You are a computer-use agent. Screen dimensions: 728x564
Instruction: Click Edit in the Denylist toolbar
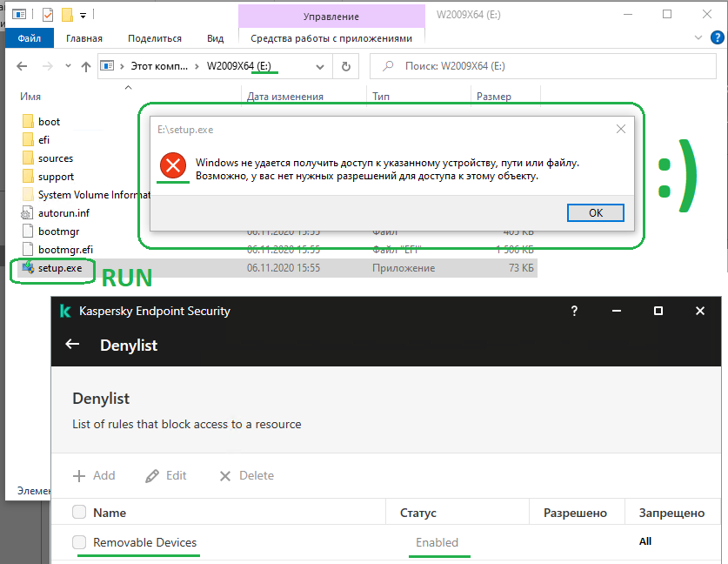pyautogui.click(x=166, y=476)
